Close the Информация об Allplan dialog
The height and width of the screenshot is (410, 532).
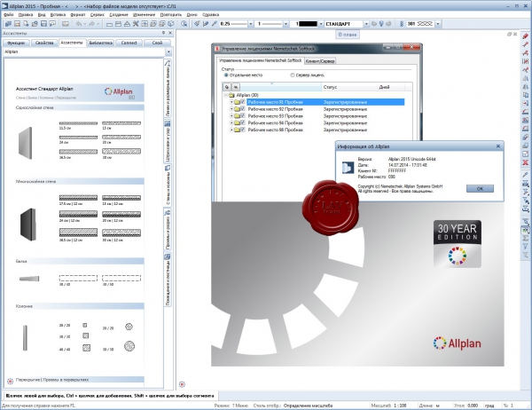coord(498,146)
